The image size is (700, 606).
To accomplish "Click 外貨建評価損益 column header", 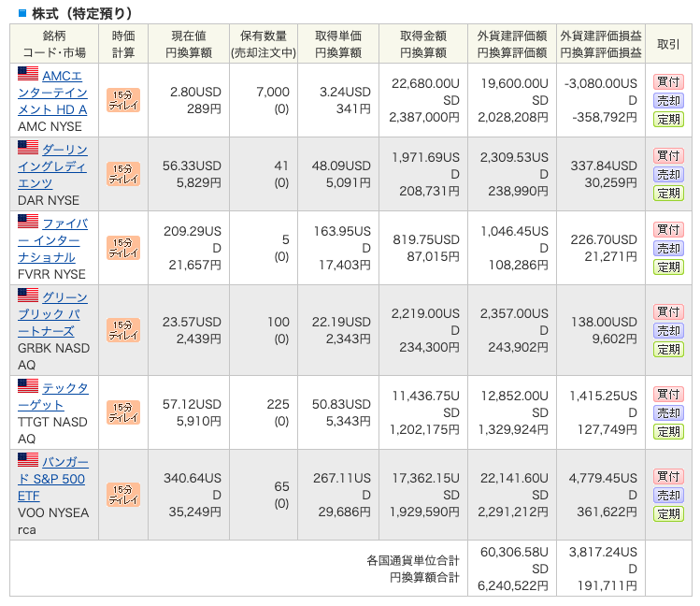I will point(601,44).
